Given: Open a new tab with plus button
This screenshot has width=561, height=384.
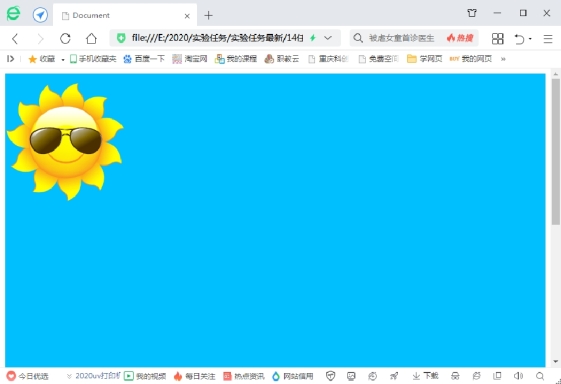Looking at the screenshot, I should pos(208,15).
